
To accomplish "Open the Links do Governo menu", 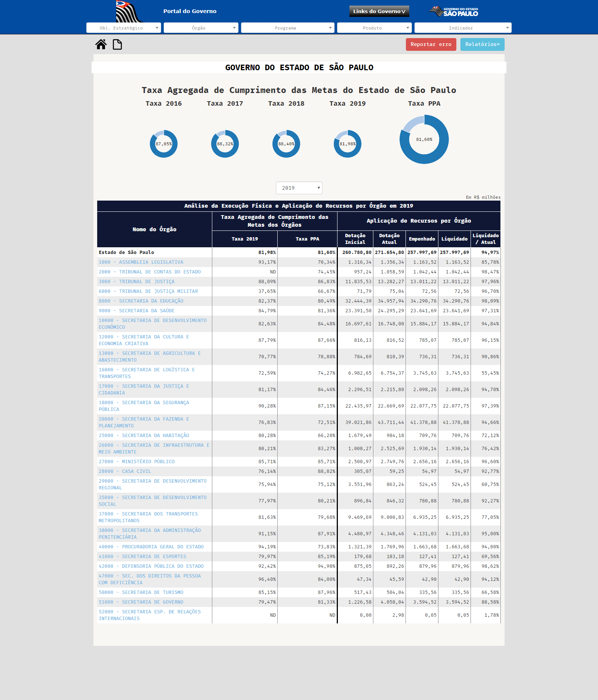I will click(x=379, y=11).
